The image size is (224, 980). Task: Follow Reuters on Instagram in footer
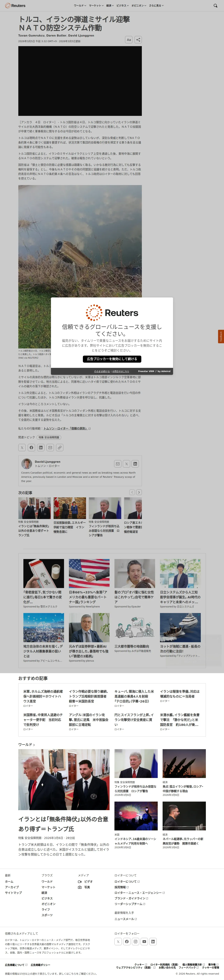tap(136, 942)
